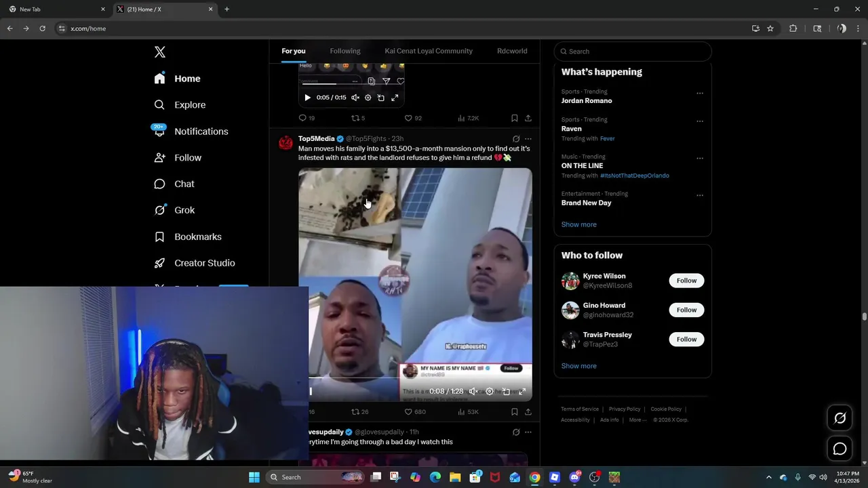Image resolution: width=868 pixels, height=488 pixels.
Task: Open the @Top5Fights handle link
Action: [x=366, y=138]
